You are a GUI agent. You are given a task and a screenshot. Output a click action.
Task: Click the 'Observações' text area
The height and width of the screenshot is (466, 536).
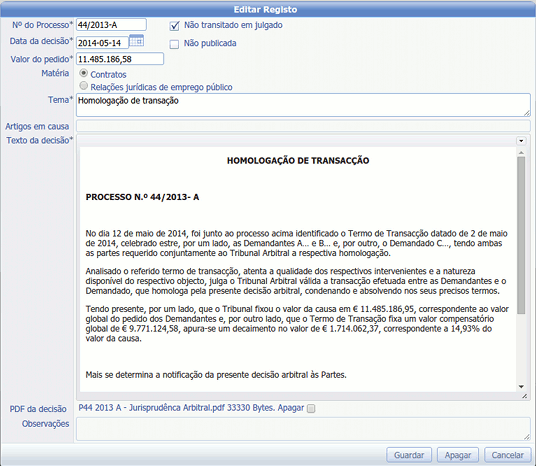coord(303,428)
